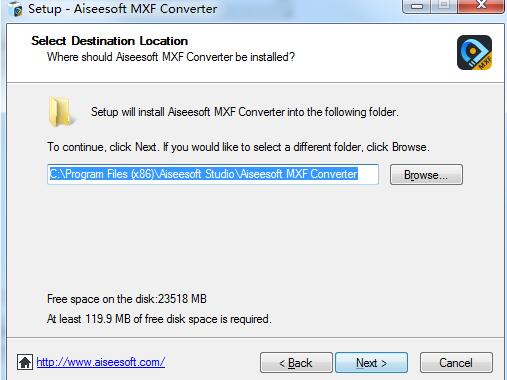The width and height of the screenshot is (507, 380).
Task: Minimize the Setup window
Action: click(x=417, y=6)
